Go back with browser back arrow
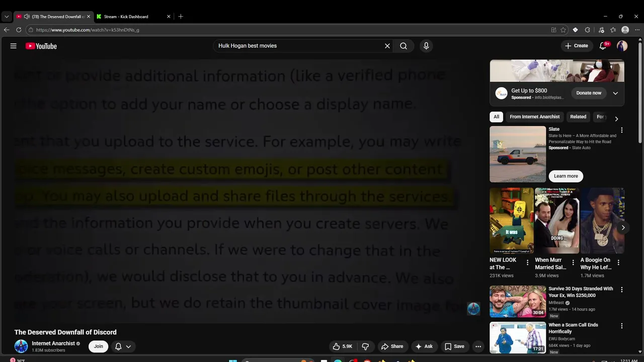 click(x=7, y=30)
